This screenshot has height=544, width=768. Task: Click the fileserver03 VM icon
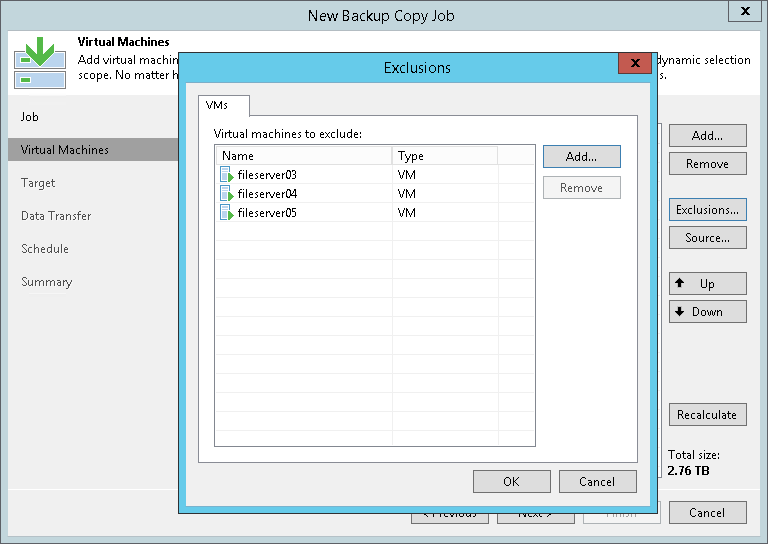click(x=226, y=174)
